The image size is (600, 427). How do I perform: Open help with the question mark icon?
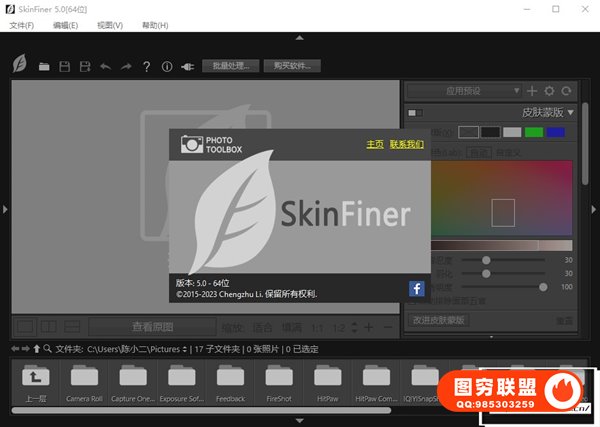146,67
